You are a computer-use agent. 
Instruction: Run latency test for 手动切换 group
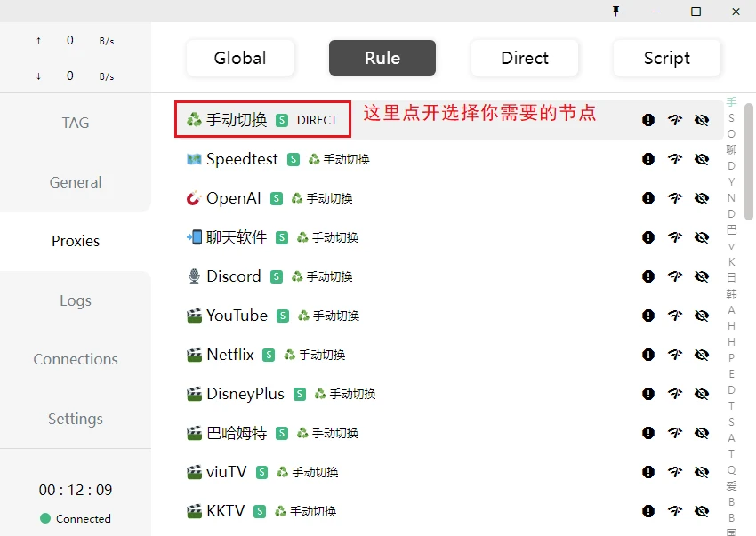click(x=675, y=120)
